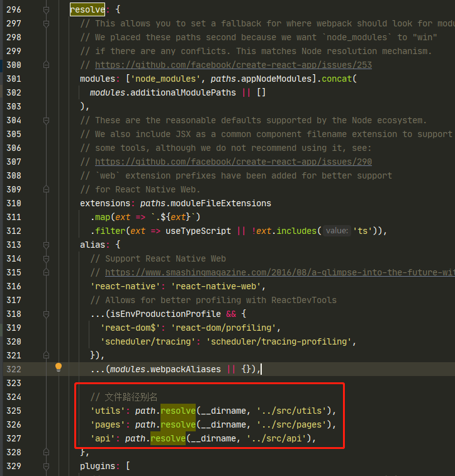This screenshot has width=455, height=476.
Task: Collapse the alias block fold at line 313
Action: (46, 245)
